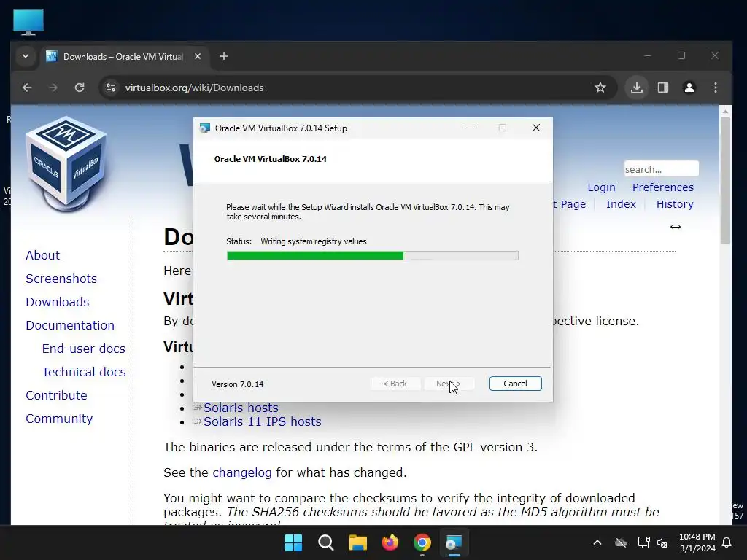Open the Login link
This screenshot has height=560, width=747.
pos(601,187)
